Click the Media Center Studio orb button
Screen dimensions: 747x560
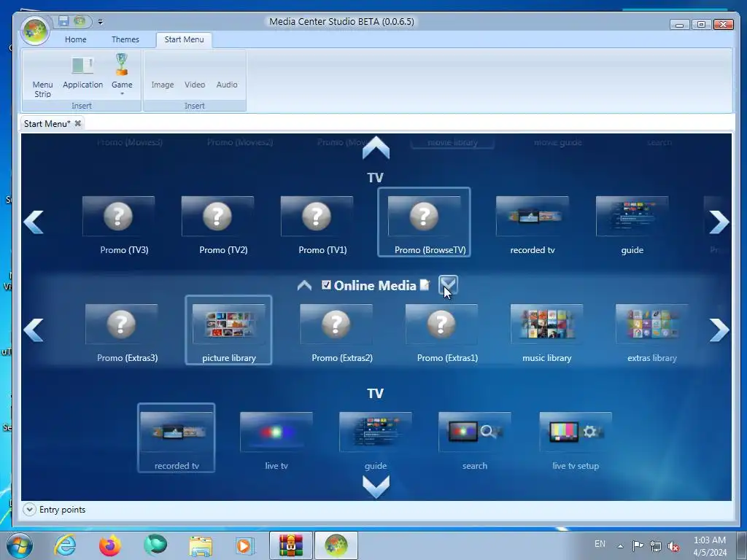(34, 30)
